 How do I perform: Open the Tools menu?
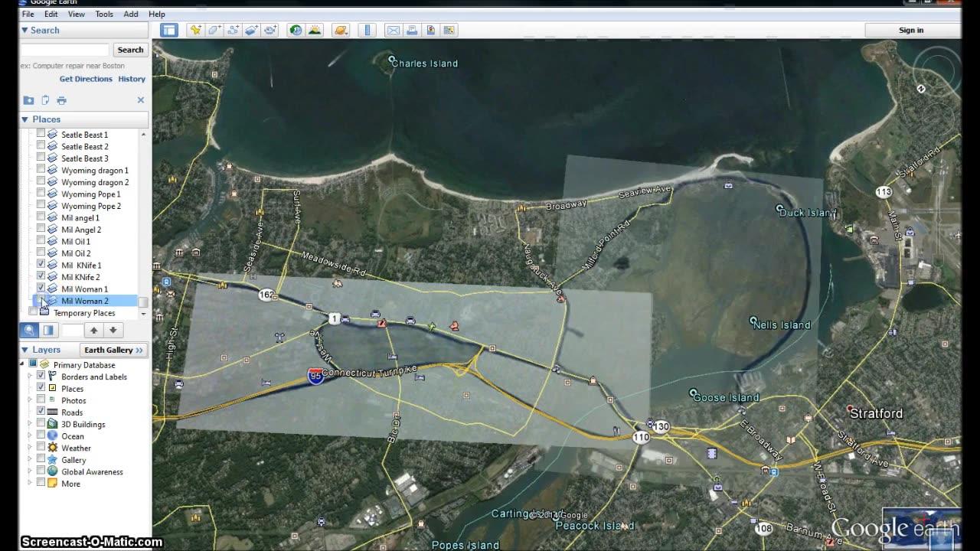(x=104, y=14)
